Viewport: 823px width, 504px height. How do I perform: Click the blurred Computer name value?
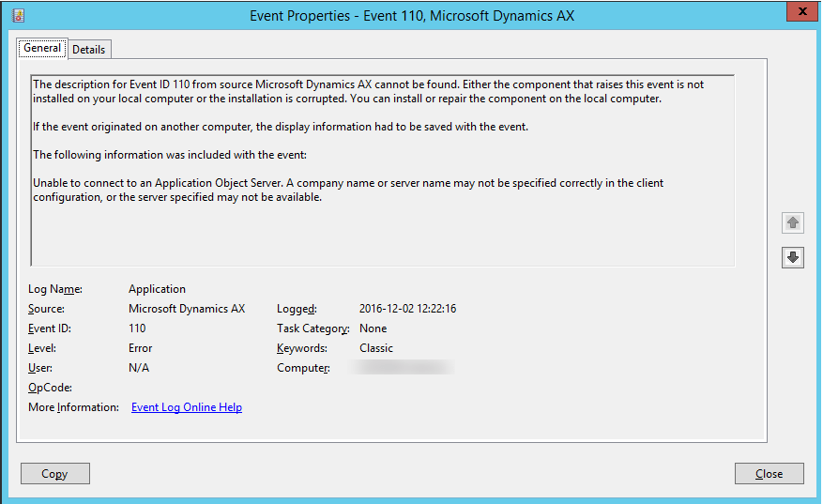(404, 368)
